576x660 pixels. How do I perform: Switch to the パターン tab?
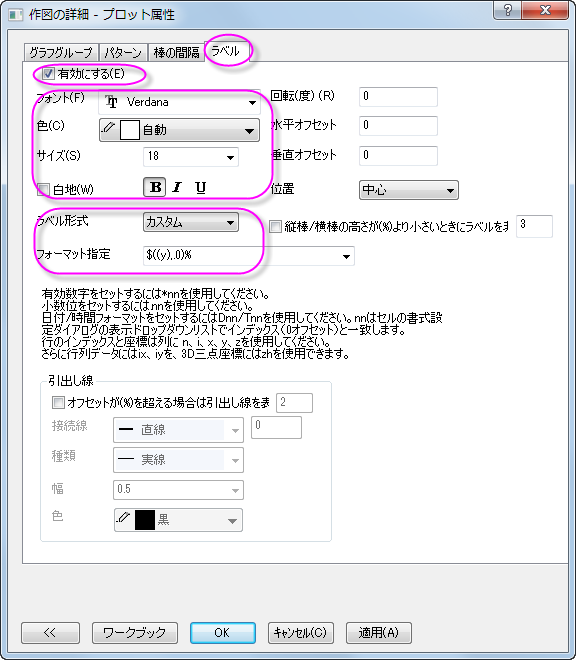tap(123, 53)
